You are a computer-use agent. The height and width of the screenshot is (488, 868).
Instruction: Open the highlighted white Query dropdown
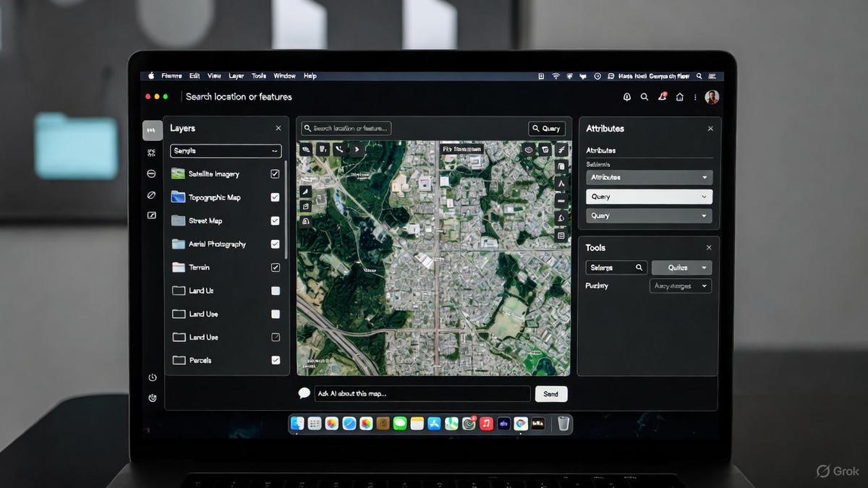(x=649, y=197)
